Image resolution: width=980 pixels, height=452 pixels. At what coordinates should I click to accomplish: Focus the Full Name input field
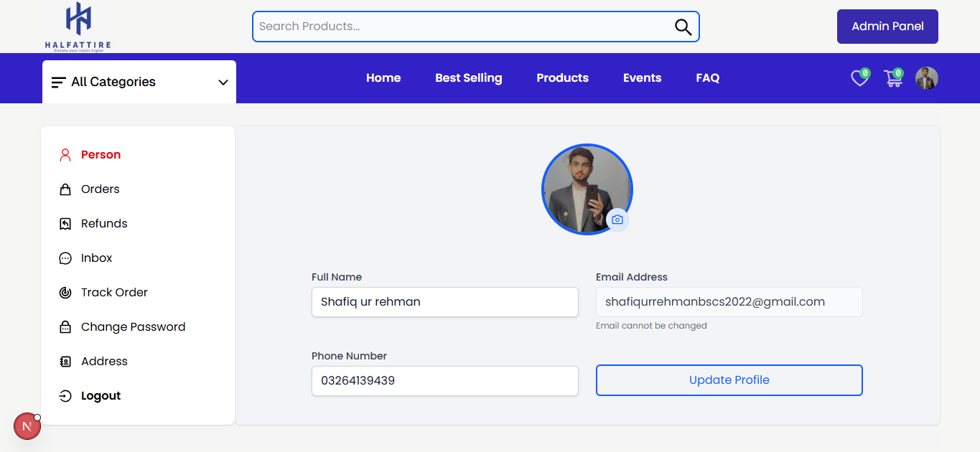pos(444,302)
